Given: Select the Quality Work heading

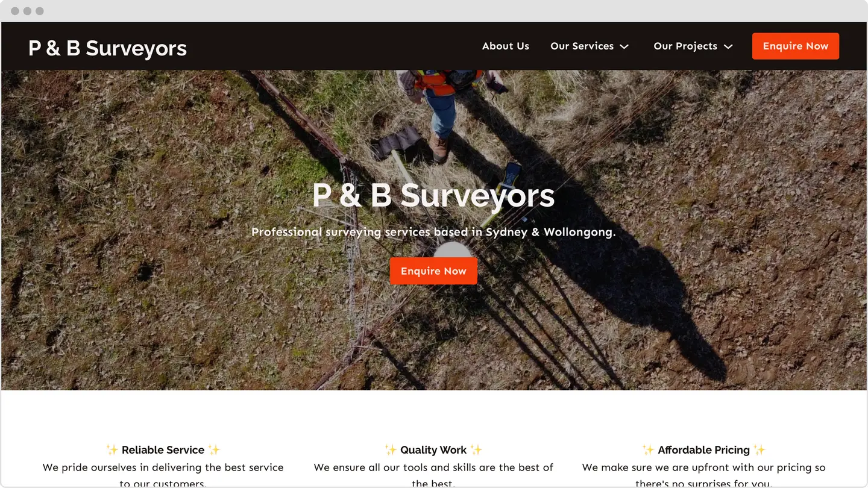Looking at the screenshot, I should (x=433, y=450).
